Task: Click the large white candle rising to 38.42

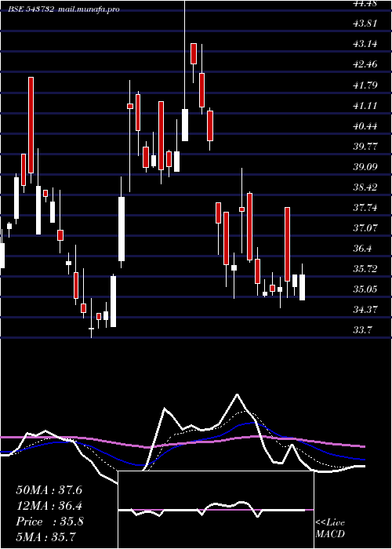Action: click(x=122, y=229)
